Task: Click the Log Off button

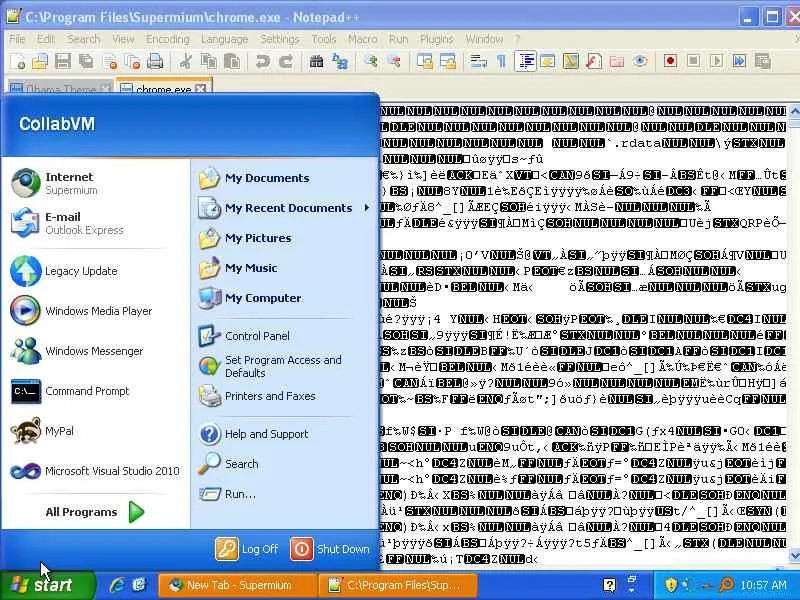Action: point(247,549)
